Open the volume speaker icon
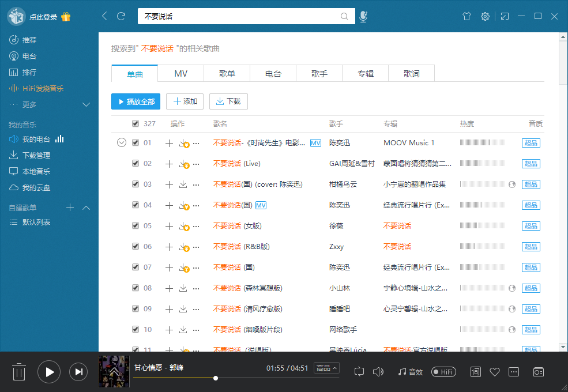This screenshot has height=392, width=568. point(378,372)
